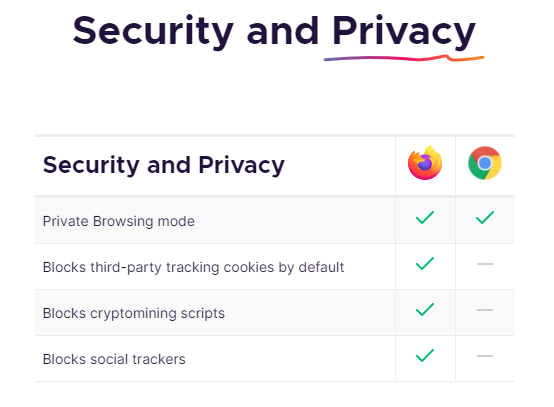Click the large Security and Privacy page title
554x407 pixels.
(274, 32)
